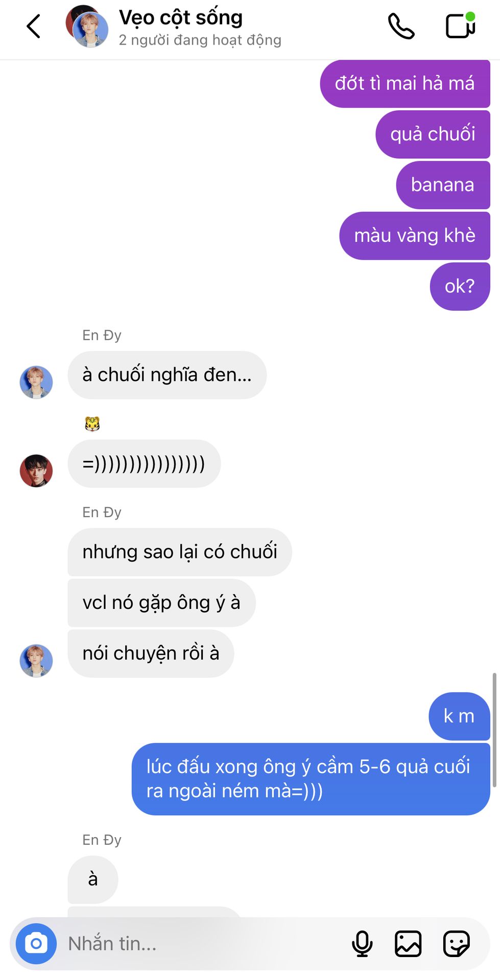Select the 'ok?' sent message
500x980 pixels.
[460, 286]
